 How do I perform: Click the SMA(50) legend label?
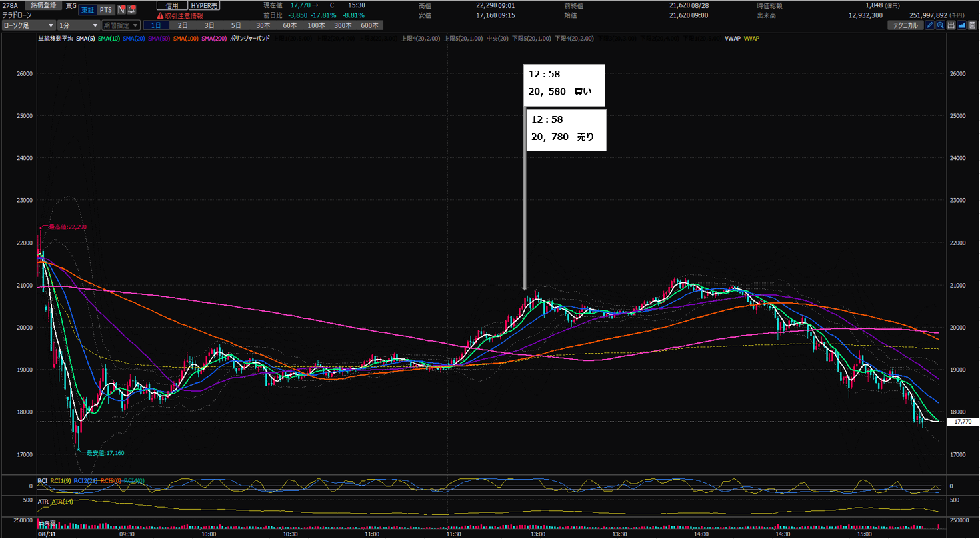[159, 39]
